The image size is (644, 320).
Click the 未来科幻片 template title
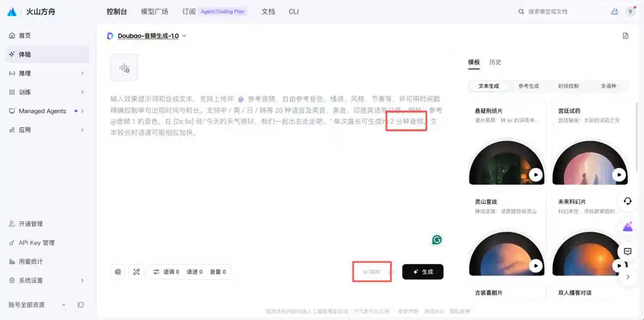coord(572,202)
